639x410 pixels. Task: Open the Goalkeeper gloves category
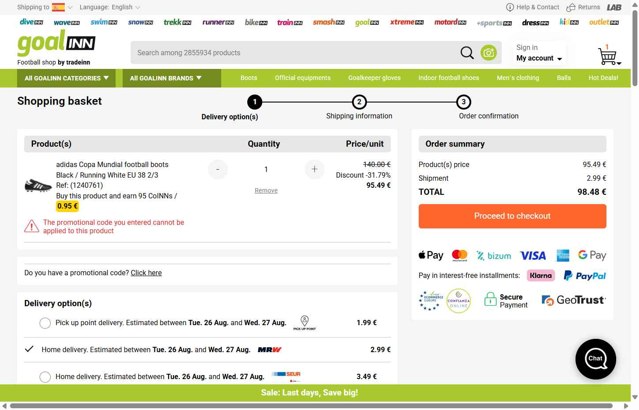point(374,78)
